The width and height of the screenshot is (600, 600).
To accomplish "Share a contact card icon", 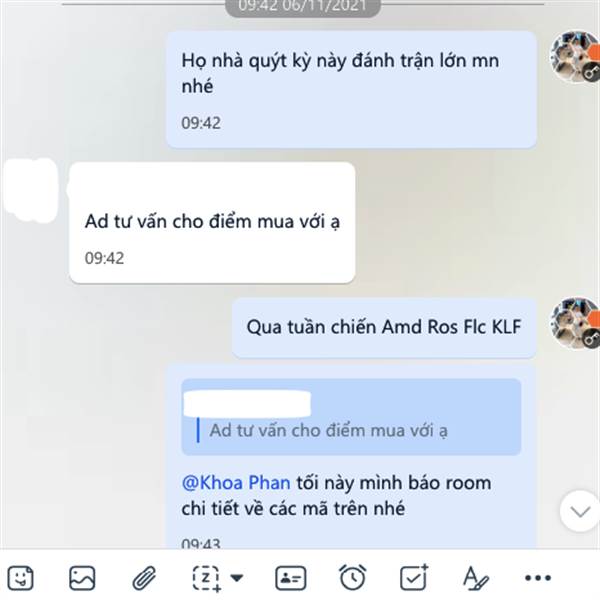I will pyautogui.click(x=290, y=578).
